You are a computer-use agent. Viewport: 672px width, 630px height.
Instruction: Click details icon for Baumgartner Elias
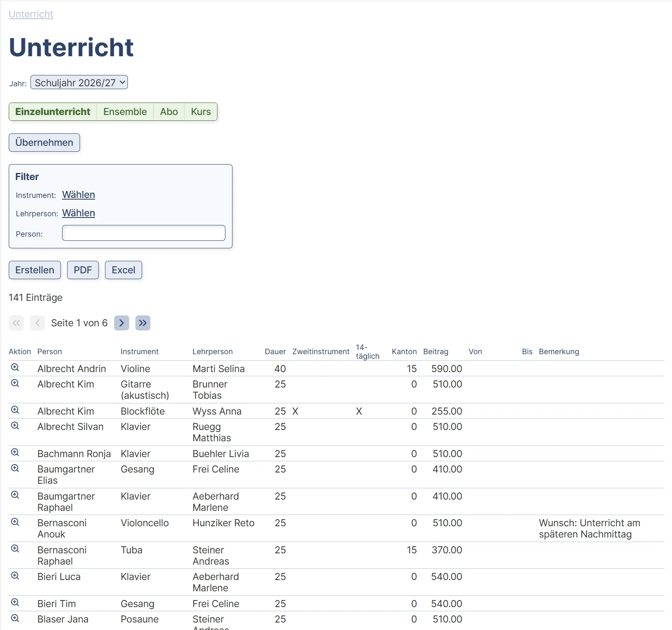point(15,468)
